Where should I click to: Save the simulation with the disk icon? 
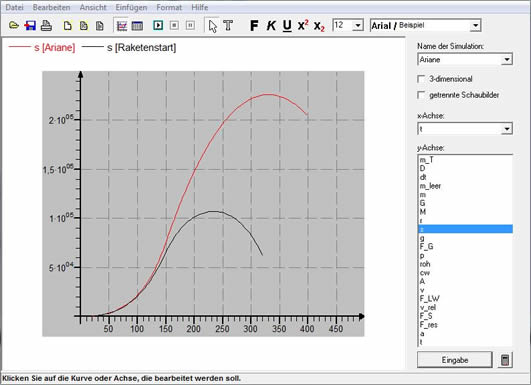pyautogui.click(x=30, y=25)
